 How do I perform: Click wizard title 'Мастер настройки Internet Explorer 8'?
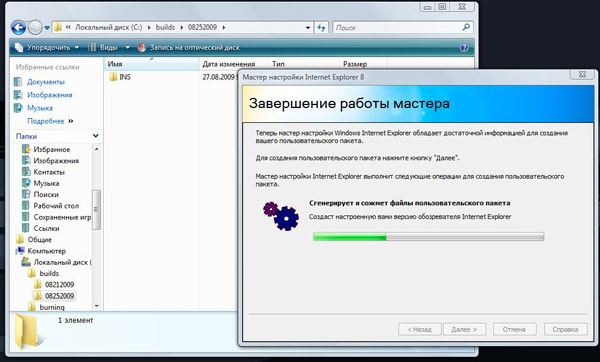click(303, 77)
